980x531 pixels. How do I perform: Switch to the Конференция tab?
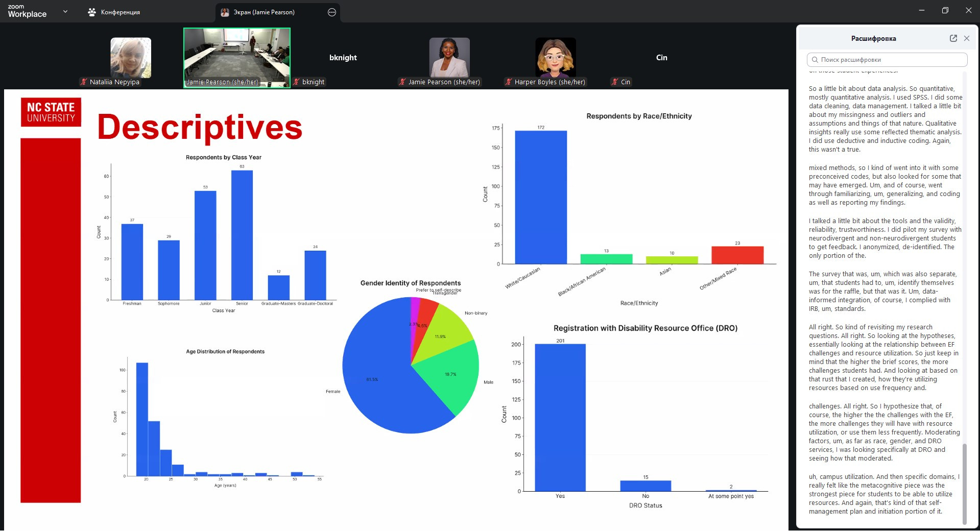pyautogui.click(x=113, y=12)
